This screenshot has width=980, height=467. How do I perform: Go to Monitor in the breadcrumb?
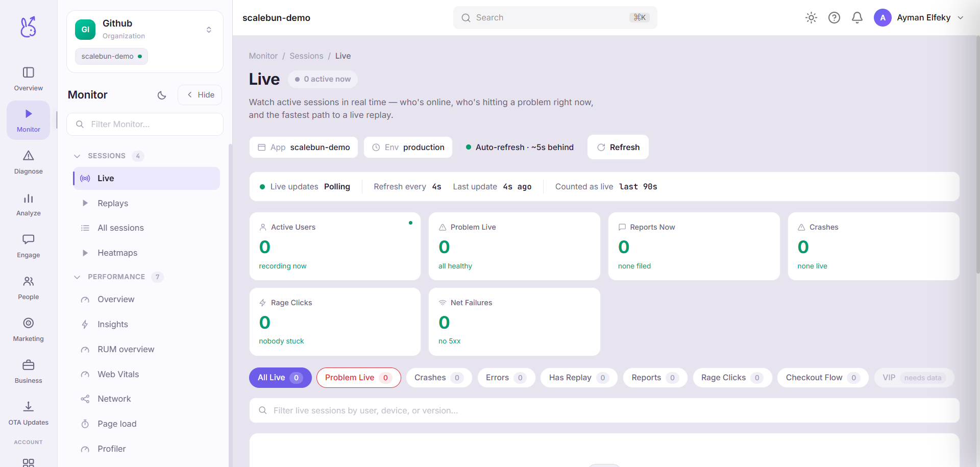click(x=263, y=56)
